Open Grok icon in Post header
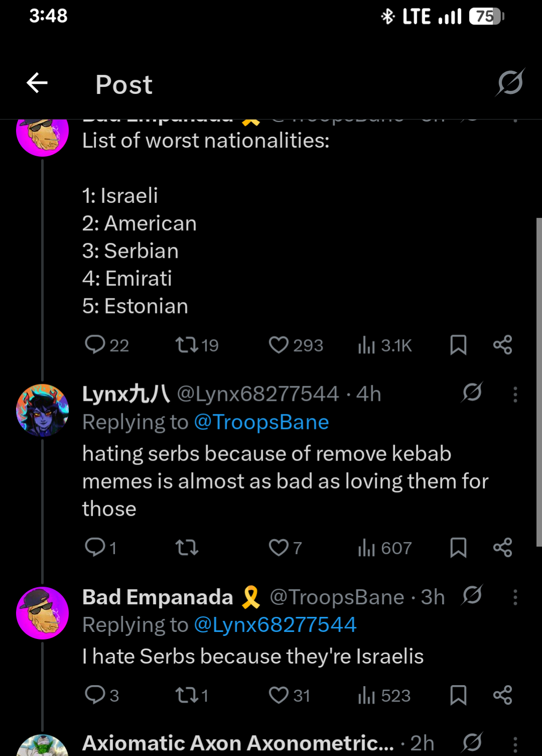Viewport: 542px width, 756px height. coord(510,83)
